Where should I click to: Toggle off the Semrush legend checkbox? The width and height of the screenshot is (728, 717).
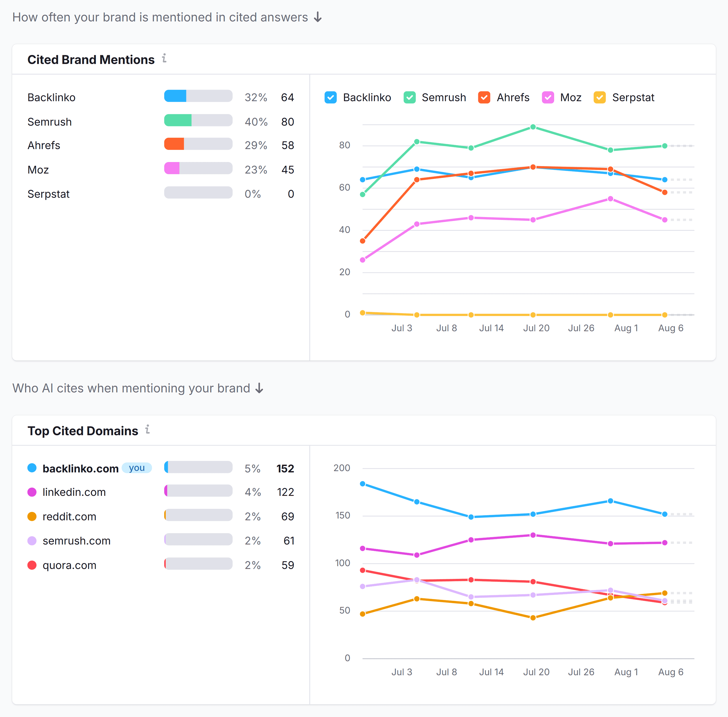[410, 98]
